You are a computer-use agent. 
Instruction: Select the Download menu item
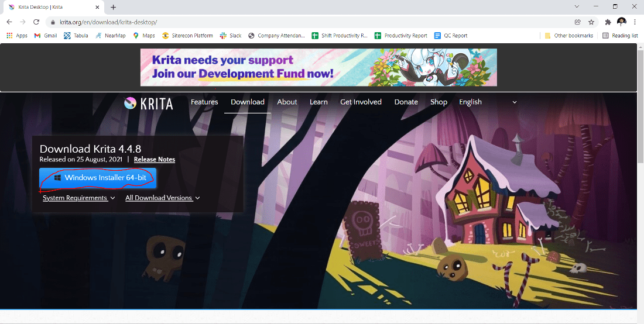pos(247,102)
